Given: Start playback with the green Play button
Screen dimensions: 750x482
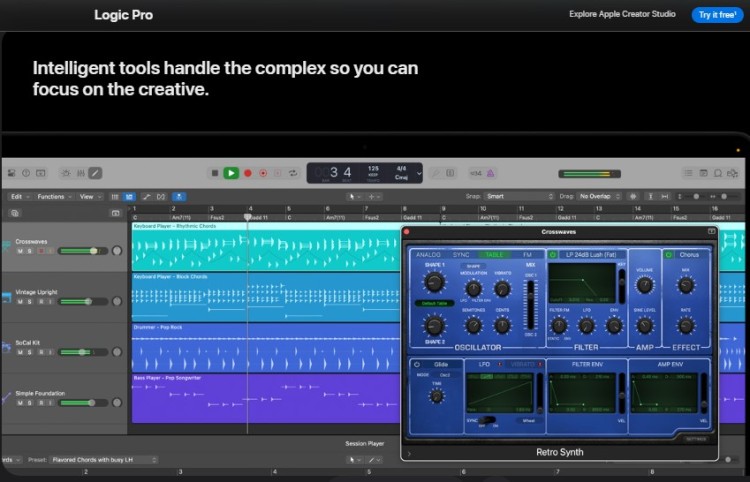Looking at the screenshot, I should point(231,173).
